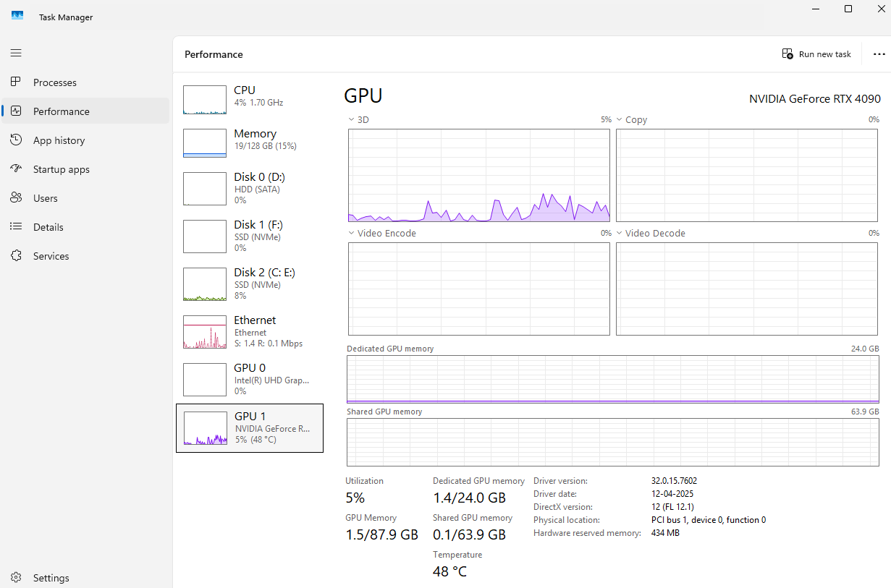The image size is (891, 588).
Task: Click the GPU heading
Action: (x=363, y=96)
